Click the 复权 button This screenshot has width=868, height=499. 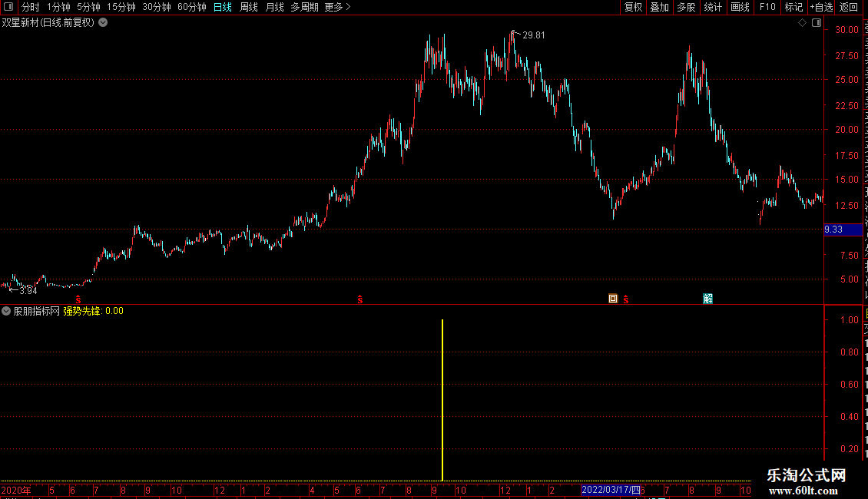tap(633, 7)
